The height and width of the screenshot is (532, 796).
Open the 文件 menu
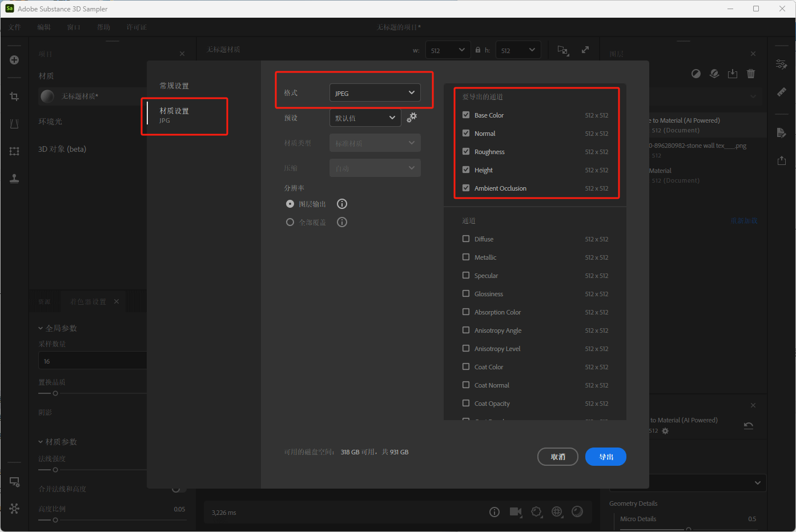pos(15,27)
